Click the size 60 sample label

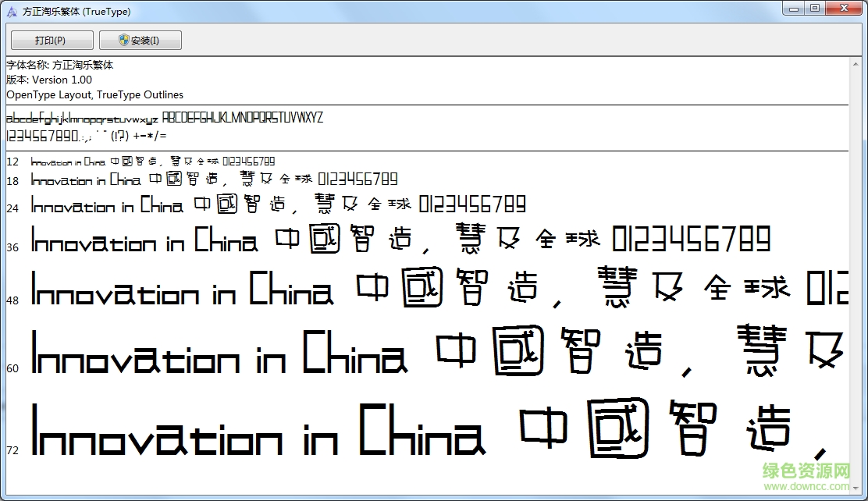click(x=12, y=368)
